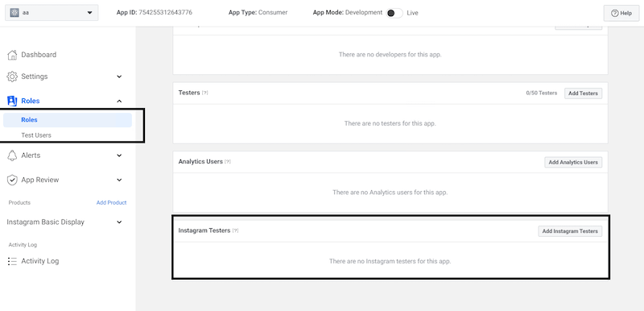Click the help tooltip next to Testers
The width and height of the screenshot is (644, 311).
[205, 93]
